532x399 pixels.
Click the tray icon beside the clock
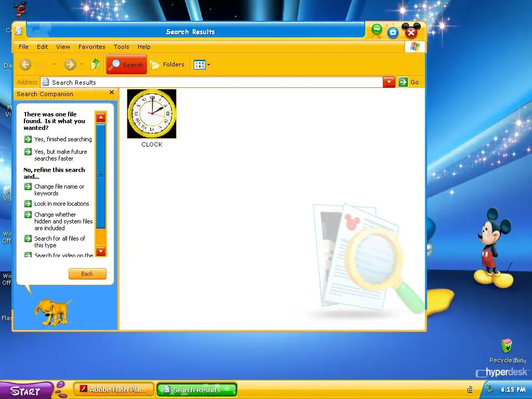(x=489, y=389)
